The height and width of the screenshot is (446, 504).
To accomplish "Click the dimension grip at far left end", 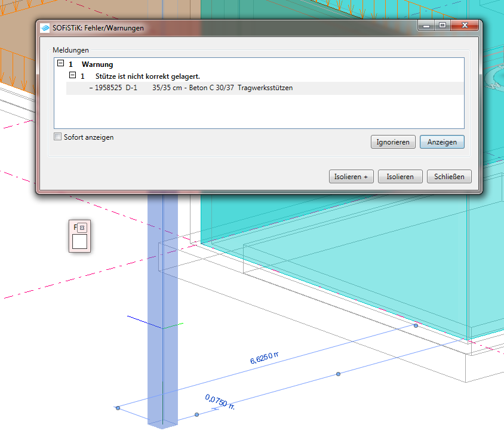I will (118, 408).
